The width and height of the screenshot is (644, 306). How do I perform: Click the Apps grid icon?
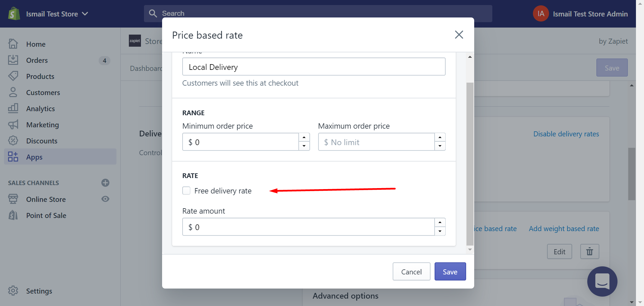point(13,157)
